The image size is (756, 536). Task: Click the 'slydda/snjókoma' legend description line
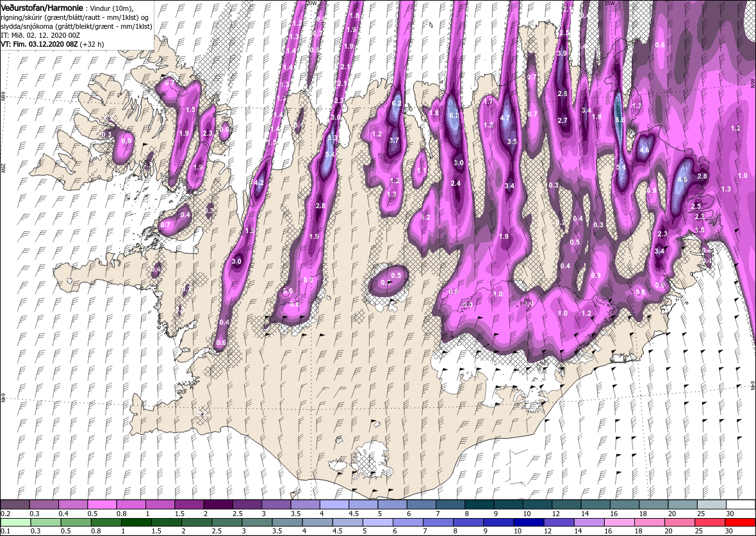77,26
